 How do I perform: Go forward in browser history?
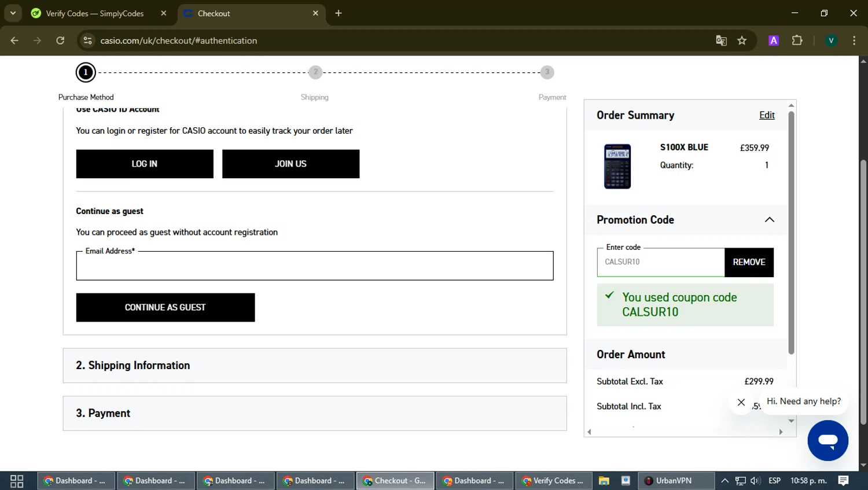(37, 40)
